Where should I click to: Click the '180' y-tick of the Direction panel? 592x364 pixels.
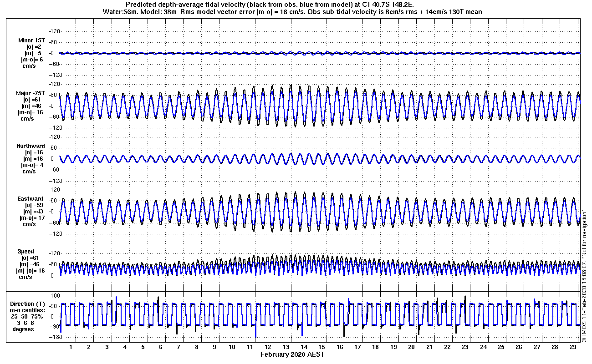56,296
